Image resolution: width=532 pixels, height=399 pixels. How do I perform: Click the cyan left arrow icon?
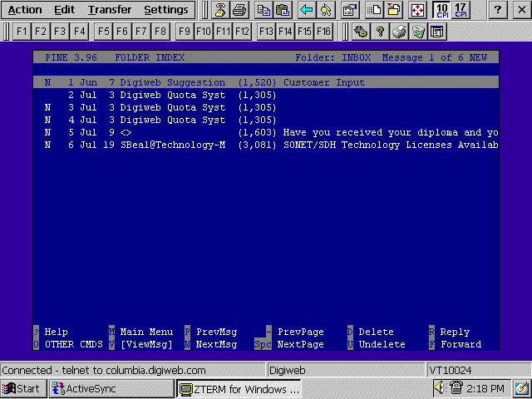tap(308, 10)
